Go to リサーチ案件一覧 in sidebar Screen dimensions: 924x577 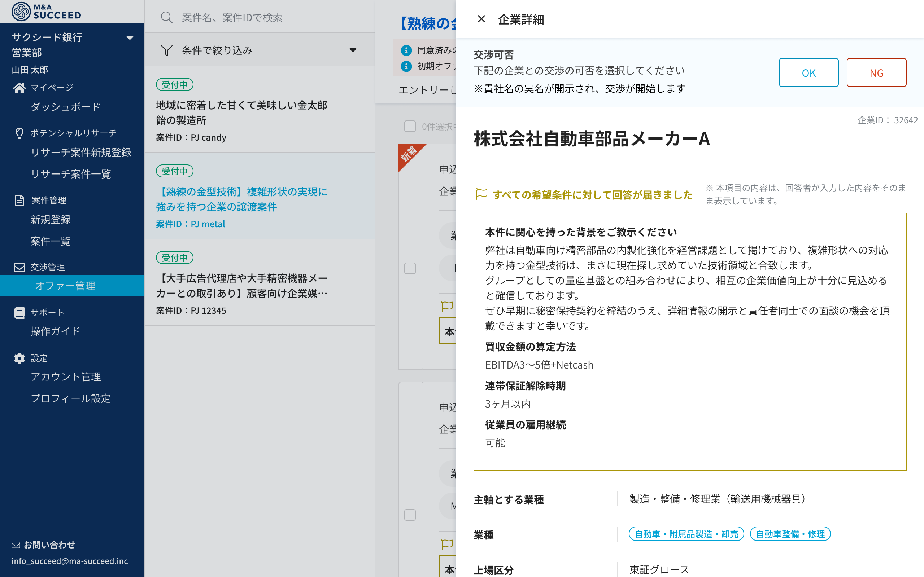pos(71,174)
